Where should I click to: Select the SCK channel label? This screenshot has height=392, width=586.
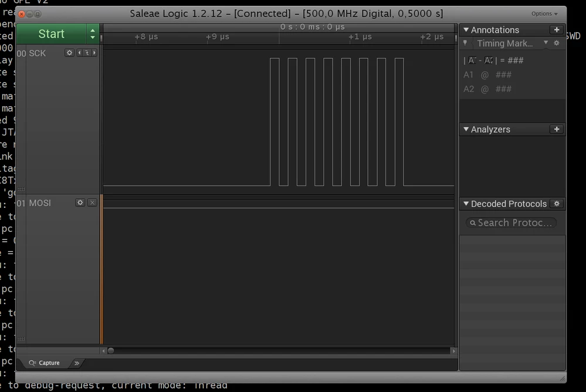[38, 53]
